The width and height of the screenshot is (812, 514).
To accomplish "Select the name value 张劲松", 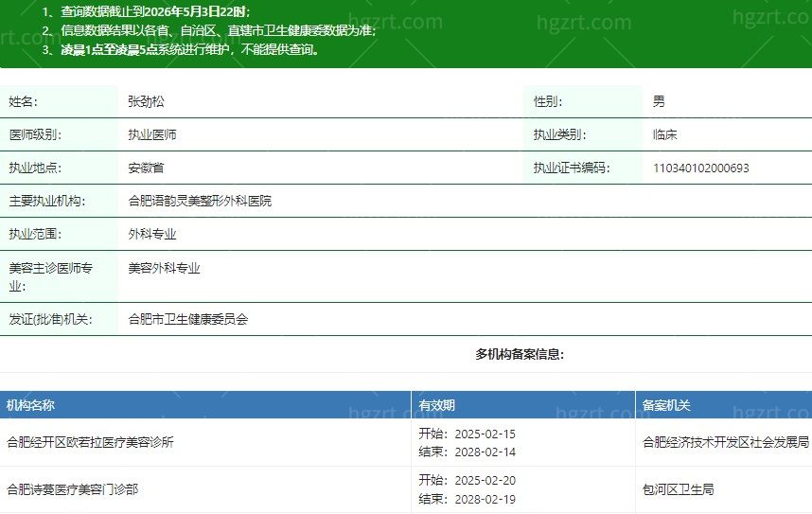I will (x=146, y=101).
